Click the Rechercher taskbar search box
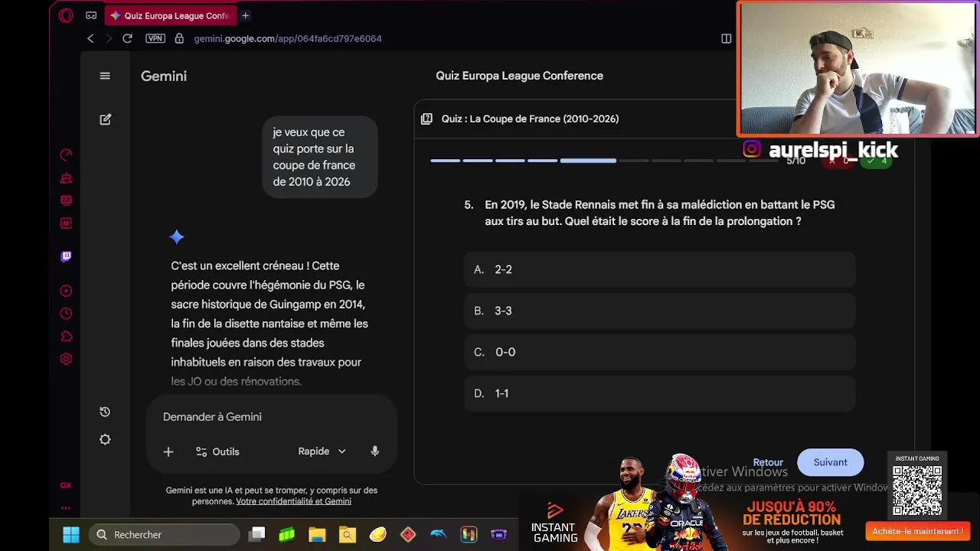The height and width of the screenshot is (551, 980). point(165,534)
